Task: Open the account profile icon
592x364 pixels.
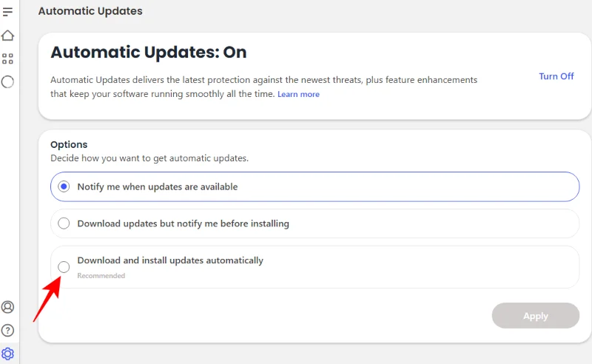Action: [8, 307]
